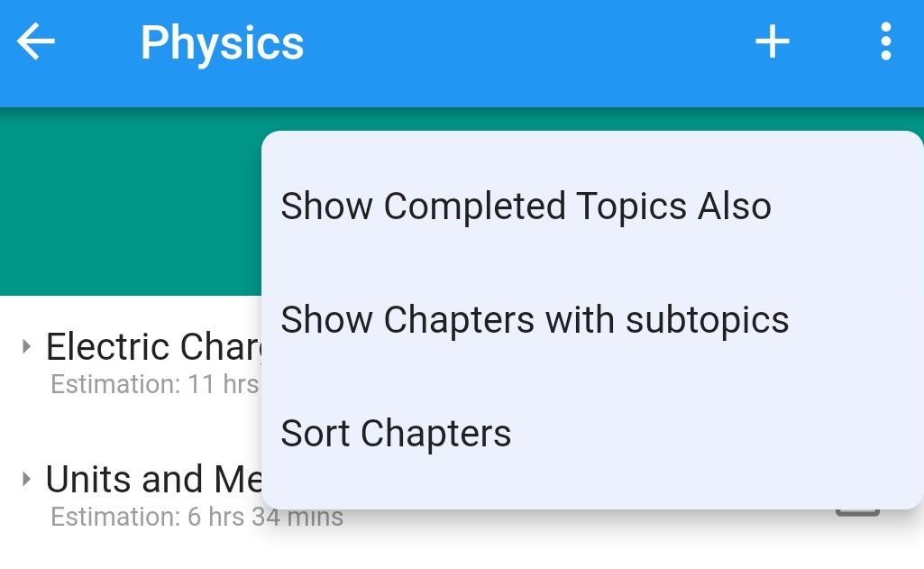
Task: Select Show Completed Topics Also
Action: 526,206
